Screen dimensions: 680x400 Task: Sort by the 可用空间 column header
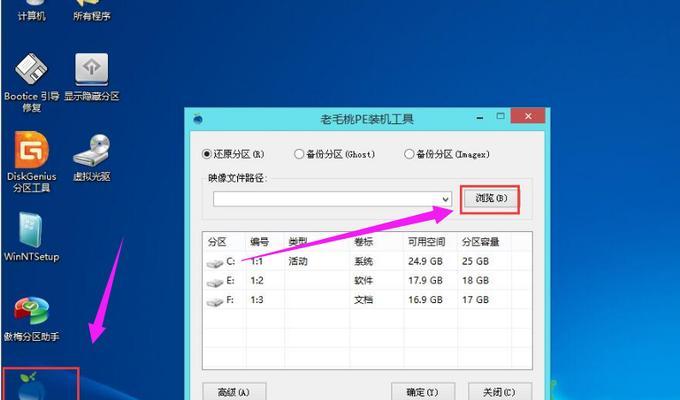coord(426,242)
